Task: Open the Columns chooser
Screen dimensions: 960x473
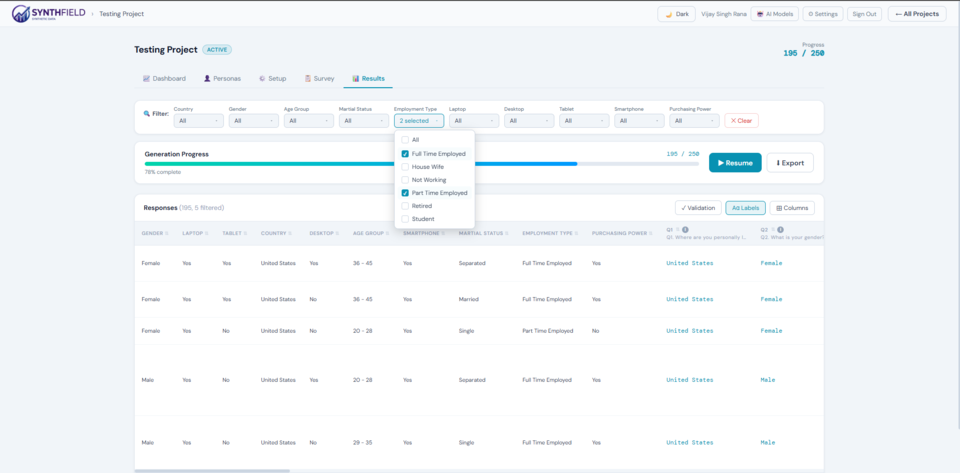Action: 792,208
